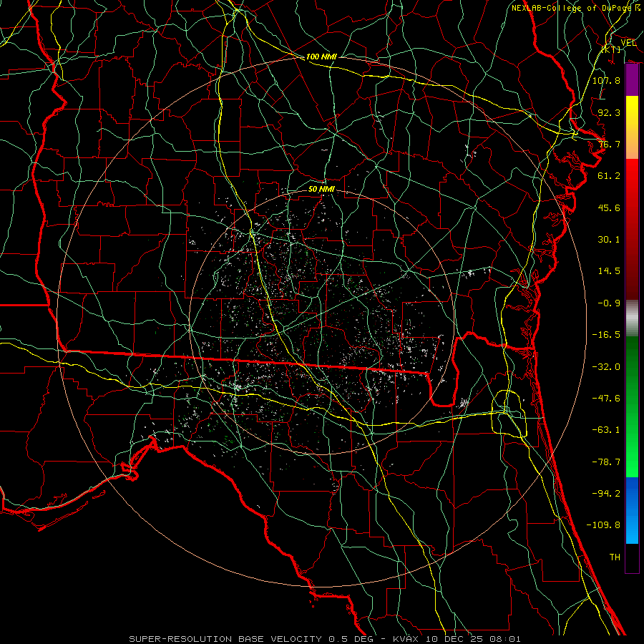Screen dimensions: 644x644
Task: Click the -0.9 velocity legend value
Action: click(609, 303)
